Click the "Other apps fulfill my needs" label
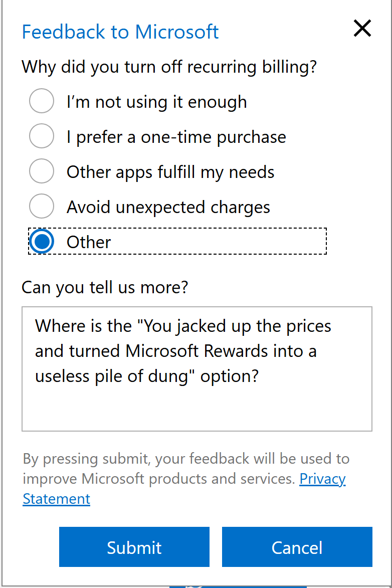 point(170,172)
